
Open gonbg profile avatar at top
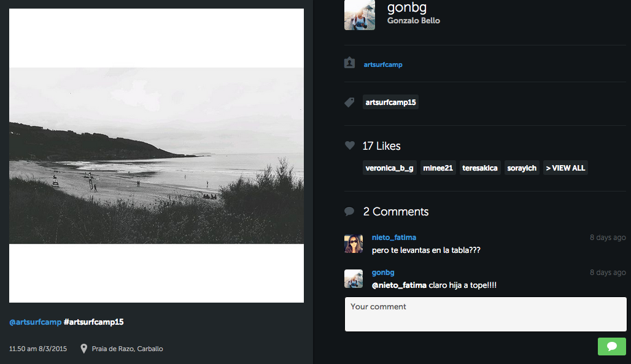click(x=359, y=15)
